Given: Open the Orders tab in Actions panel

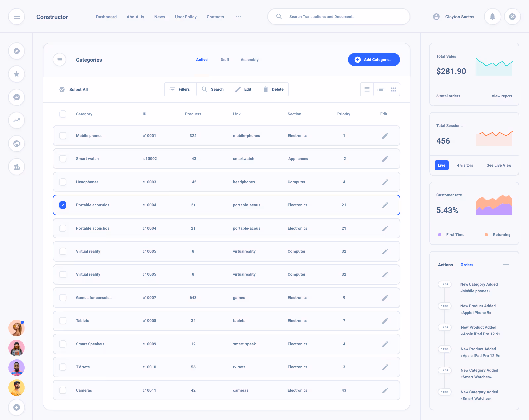Looking at the screenshot, I should [x=467, y=265].
